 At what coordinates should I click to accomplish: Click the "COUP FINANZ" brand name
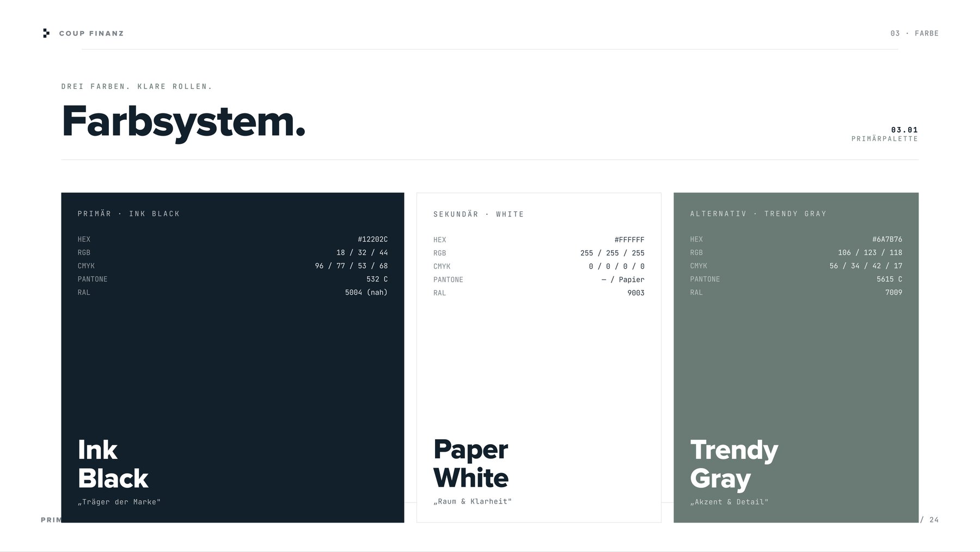tap(91, 33)
